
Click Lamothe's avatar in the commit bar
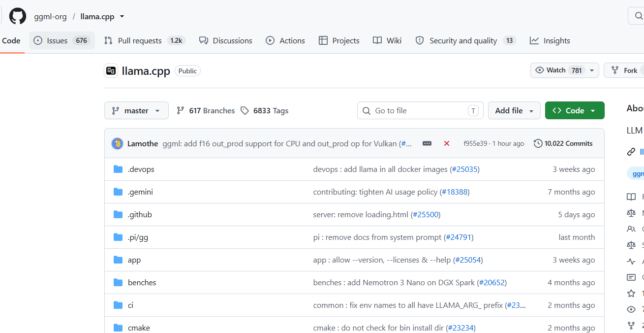pyautogui.click(x=117, y=143)
